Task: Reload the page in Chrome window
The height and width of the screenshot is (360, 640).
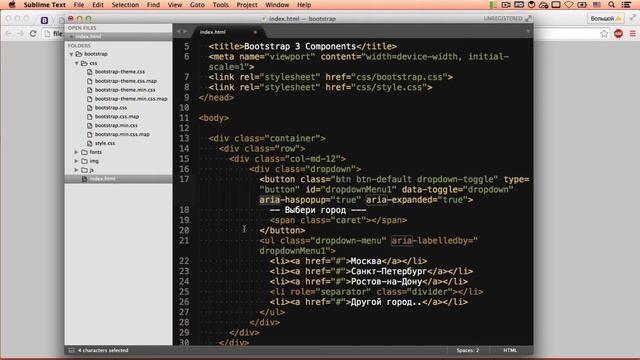Action: click(x=33, y=34)
